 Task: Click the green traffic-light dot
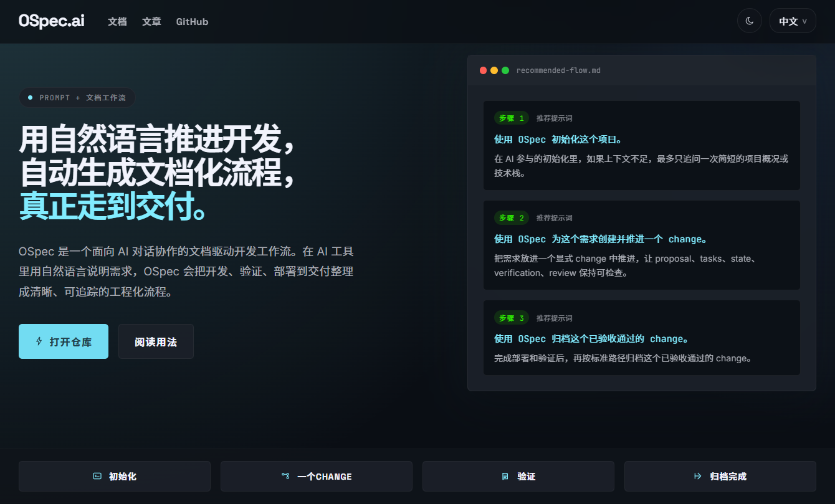point(505,70)
